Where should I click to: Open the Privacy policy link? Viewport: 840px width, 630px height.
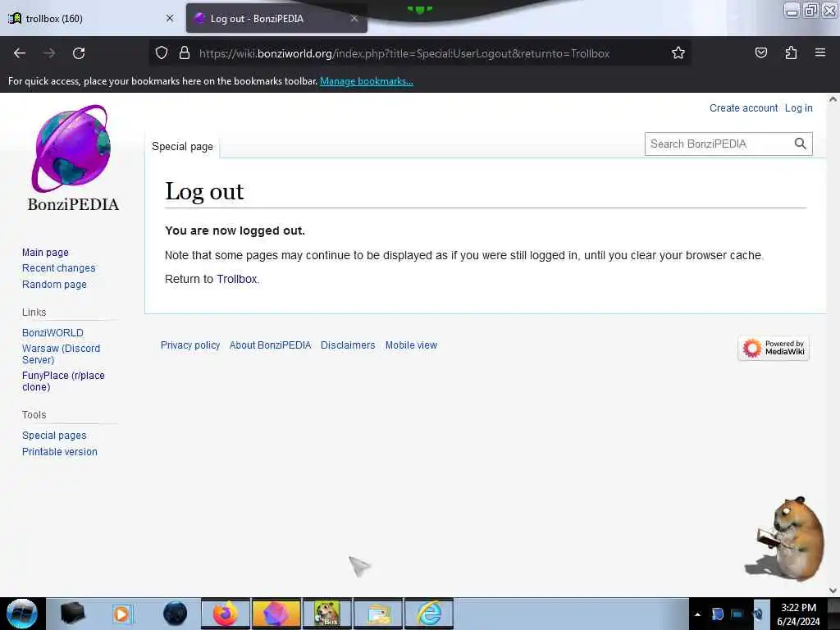[x=190, y=345]
